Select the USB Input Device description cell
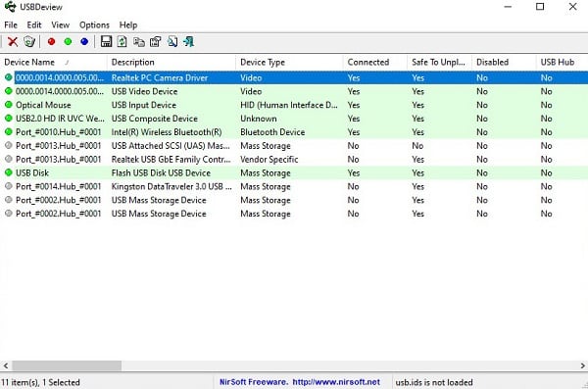 [144, 105]
